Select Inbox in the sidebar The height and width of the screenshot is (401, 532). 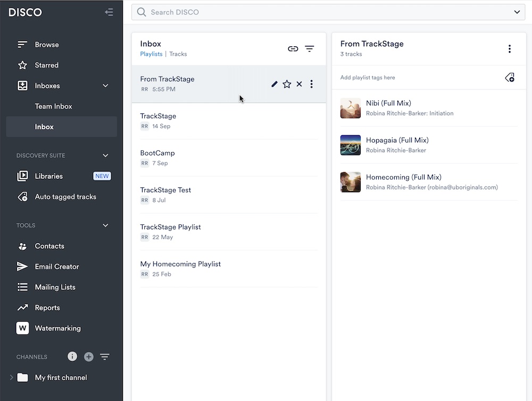click(61, 127)
